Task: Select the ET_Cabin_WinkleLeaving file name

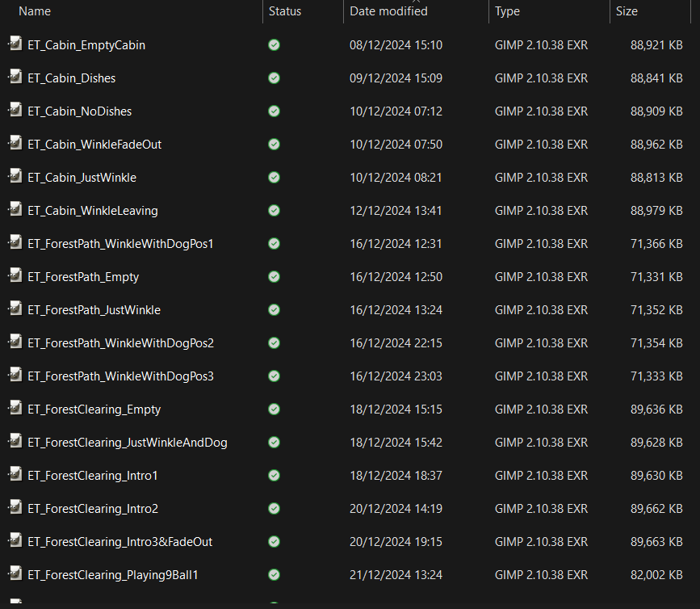Action: point(93,211)
